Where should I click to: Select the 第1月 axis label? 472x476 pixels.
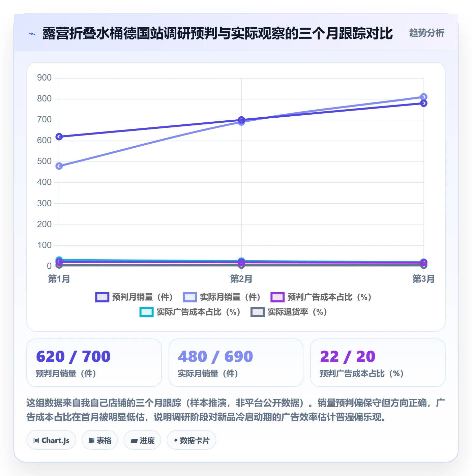pyautogui.click(x=59, y=279)
